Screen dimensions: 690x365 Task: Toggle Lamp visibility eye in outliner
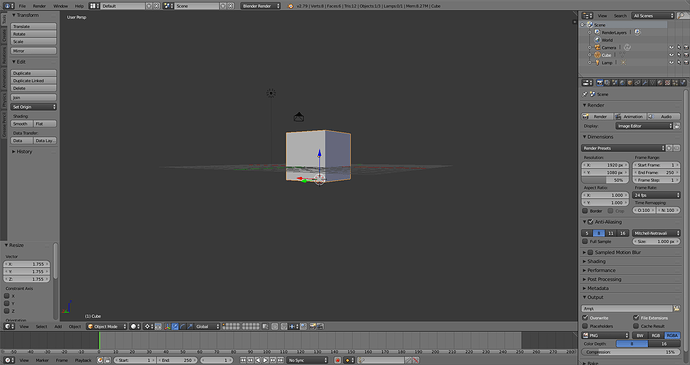671,63
